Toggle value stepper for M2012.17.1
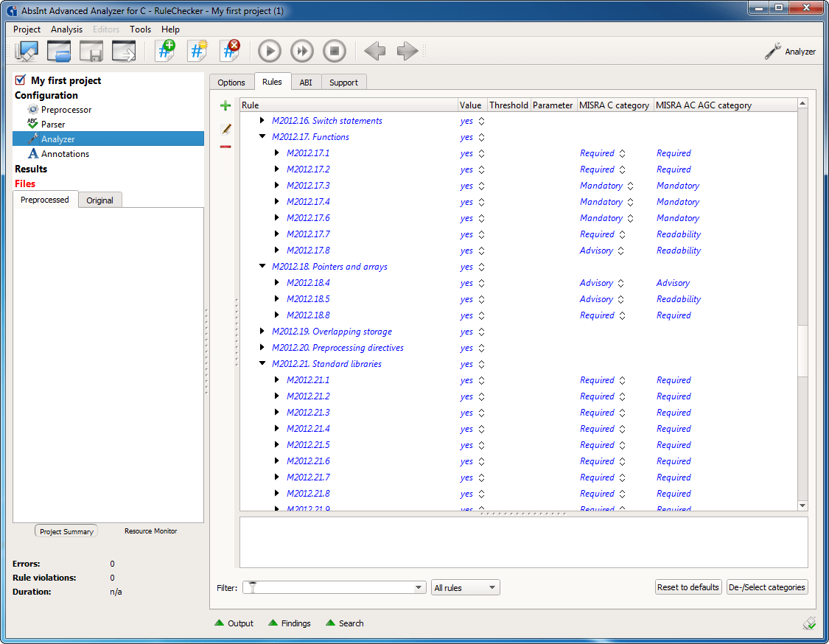This screenshot has width=829, height=644. [x=481, y=153]
